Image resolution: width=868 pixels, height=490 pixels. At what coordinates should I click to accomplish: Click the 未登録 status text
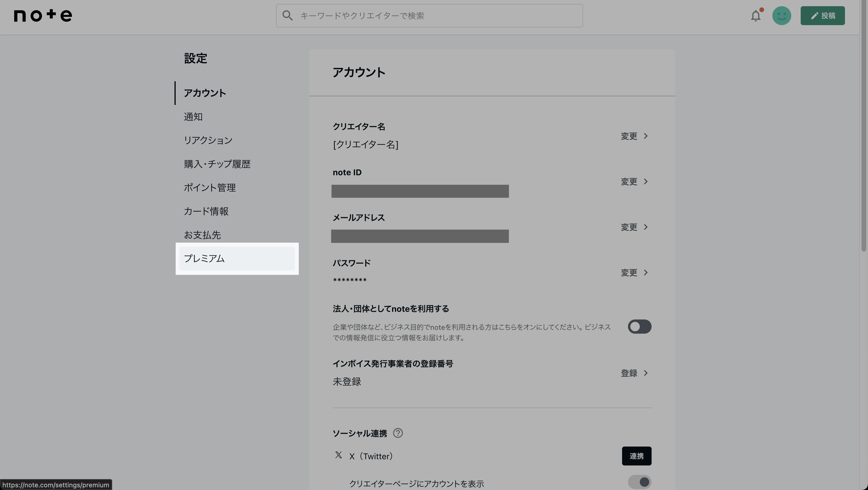pyautogui.click(x=347, y=382)
